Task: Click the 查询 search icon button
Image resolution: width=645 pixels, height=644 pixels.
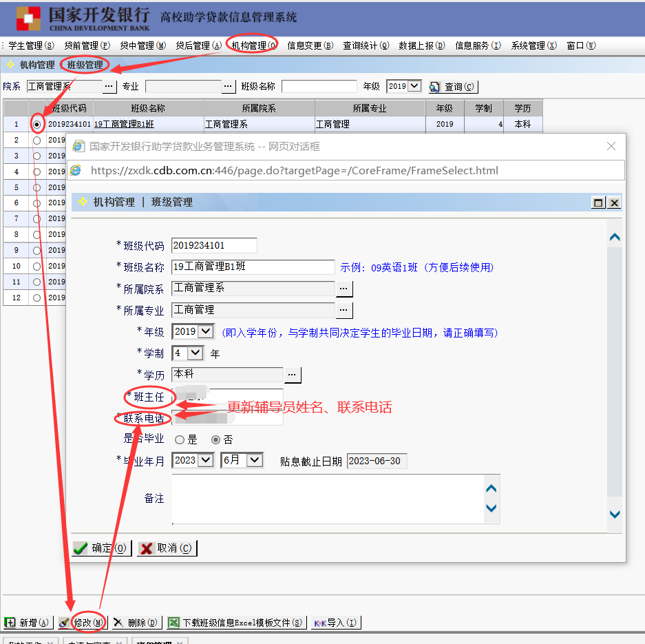Action: coord(452,87)
